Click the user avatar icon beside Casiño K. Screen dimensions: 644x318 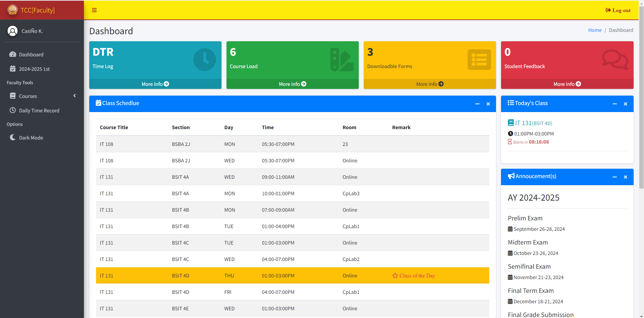point(12,31)
